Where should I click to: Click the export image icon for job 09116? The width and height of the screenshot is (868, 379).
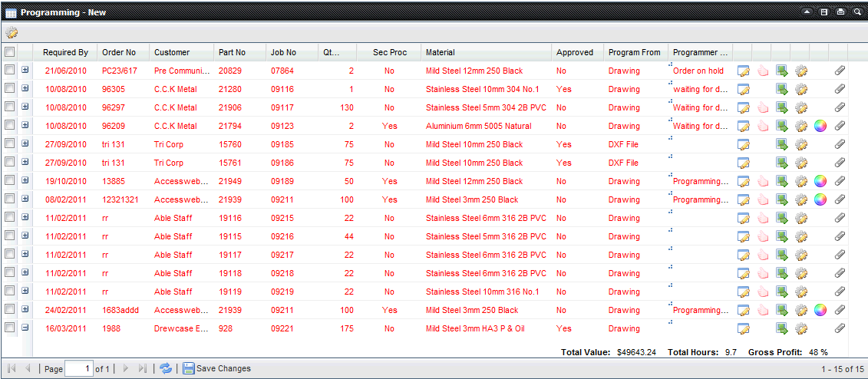click(x=782, y=89)
